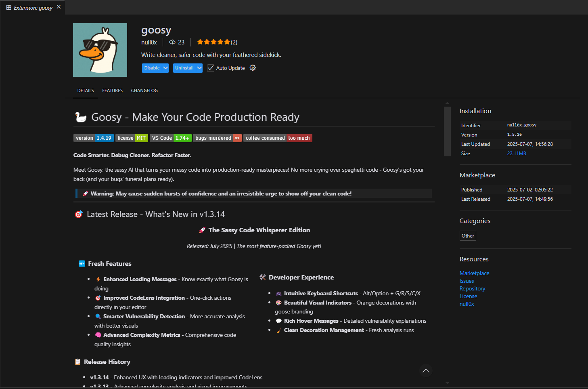The width and height of the screenshot is (588, 389).
Task: Open the null0x link under Resources
Action: click(467, 304)
